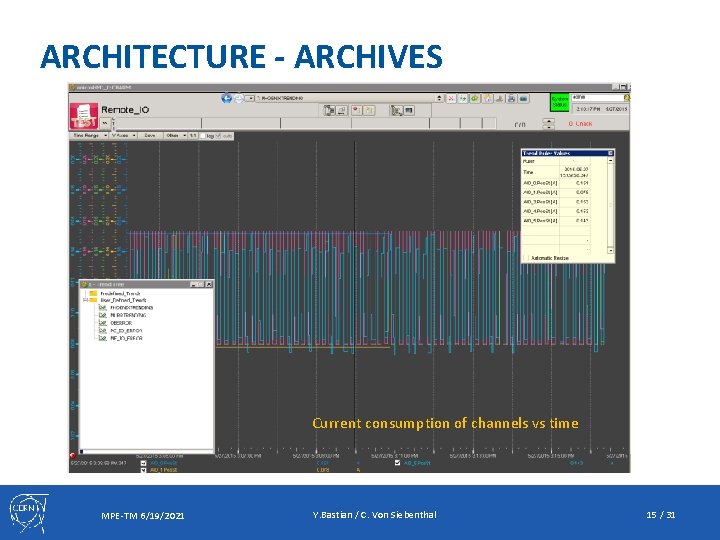This screenshot has height=540, width=720.
Task: Toggle the AI0_5 curve checkbox in legend
Action: pyautogui.click(x=398, y=463)
